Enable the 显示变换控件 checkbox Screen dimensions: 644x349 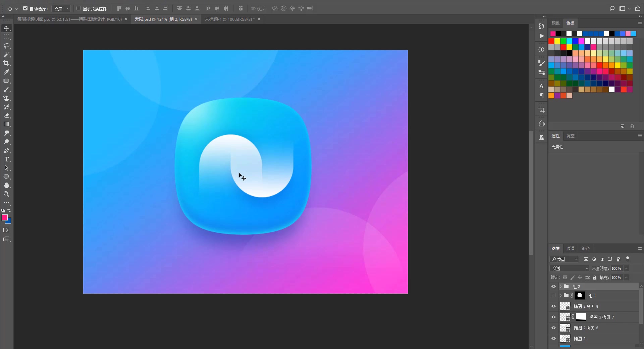(x=79, y=8)
